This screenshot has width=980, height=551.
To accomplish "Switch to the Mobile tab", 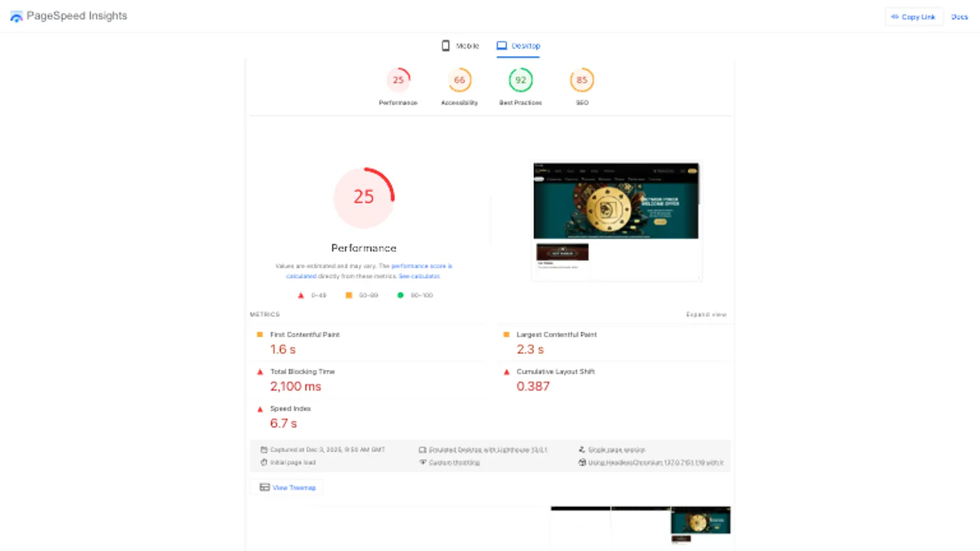I will pyautogui.click(x=460, y=45).
